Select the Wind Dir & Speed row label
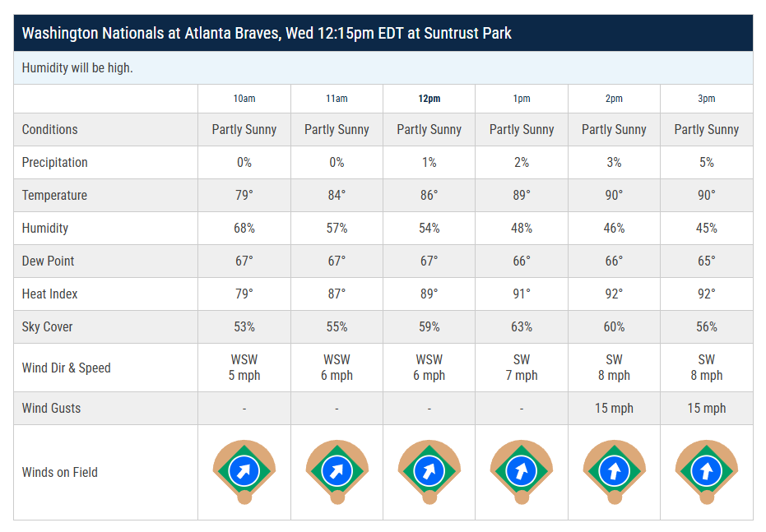 pyautogui.click(x=66, y=368)
